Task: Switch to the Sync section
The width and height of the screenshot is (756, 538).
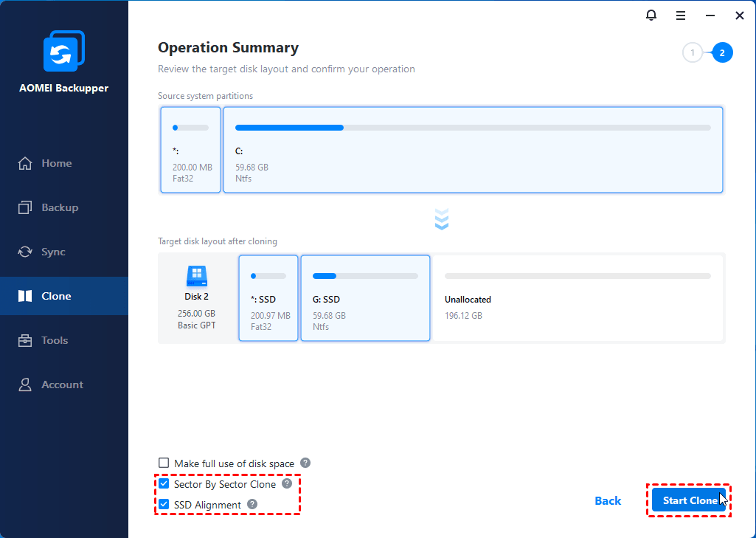Action: [x=53, y=252]
